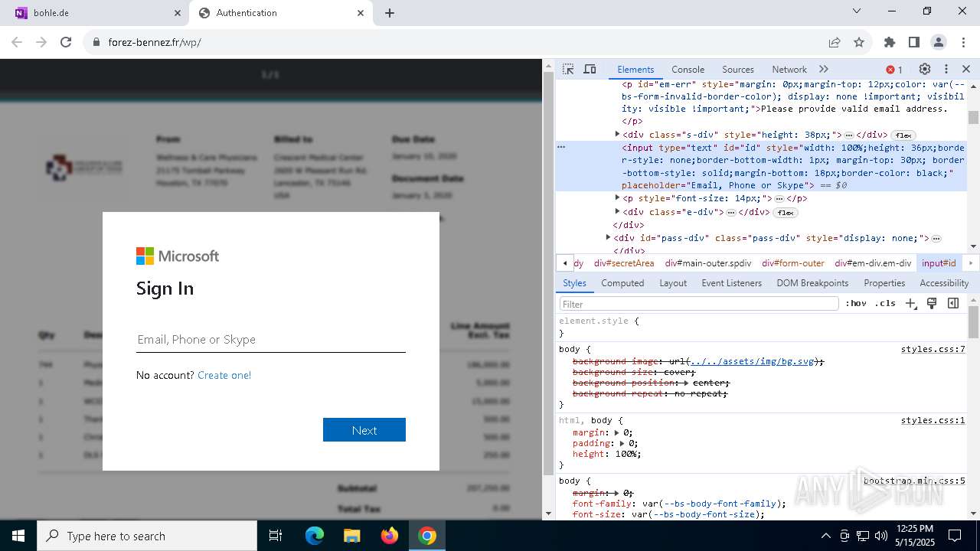Toggle the rendering emulations paintbrush icon

932,303
